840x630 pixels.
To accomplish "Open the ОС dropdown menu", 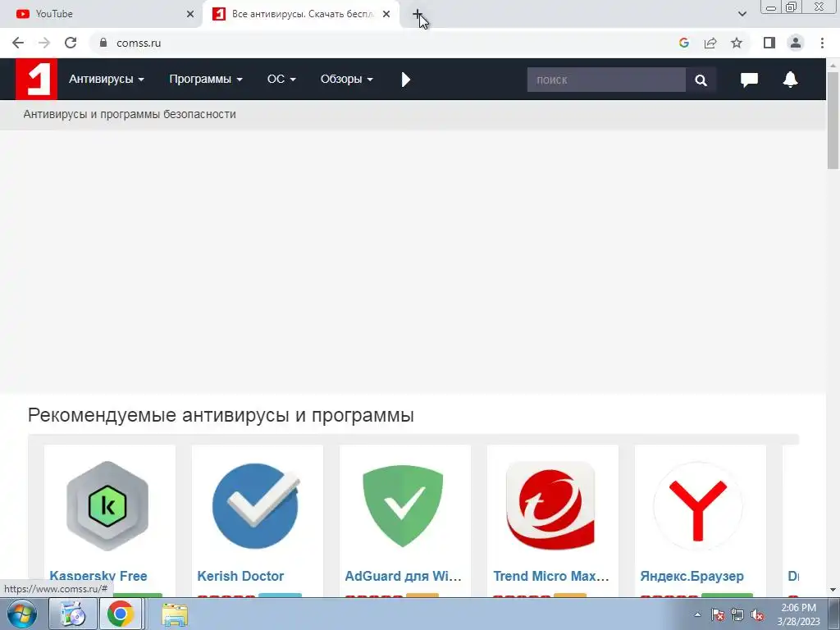I will [281, 80].
